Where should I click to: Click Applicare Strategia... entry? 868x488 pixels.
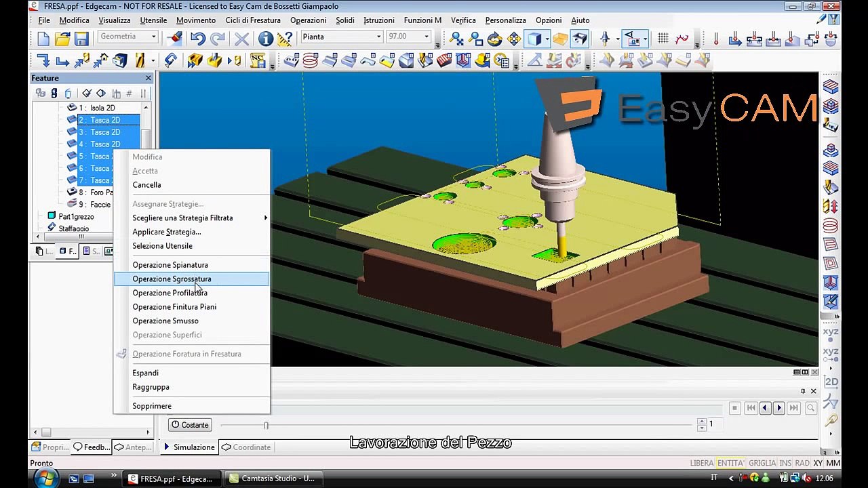191,232
